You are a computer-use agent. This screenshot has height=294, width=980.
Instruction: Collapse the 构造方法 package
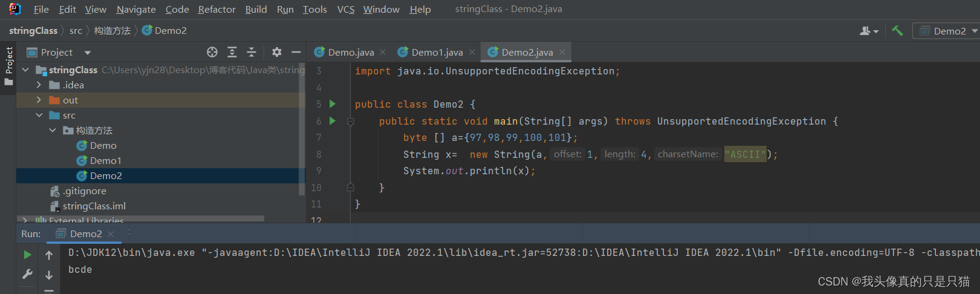(53, 130)
